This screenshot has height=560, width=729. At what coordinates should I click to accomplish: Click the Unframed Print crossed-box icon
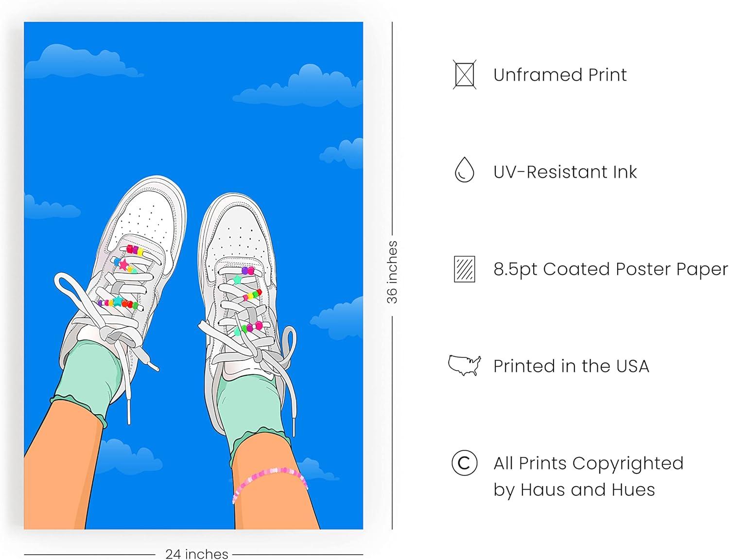(464, 74)
